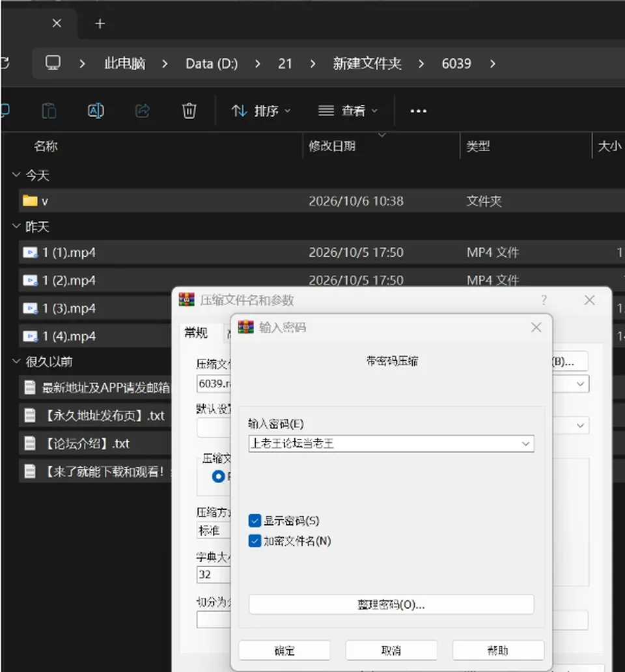
Task: Click the paste clipboard icon in Explorer toolbar
Action: [49, 111]
